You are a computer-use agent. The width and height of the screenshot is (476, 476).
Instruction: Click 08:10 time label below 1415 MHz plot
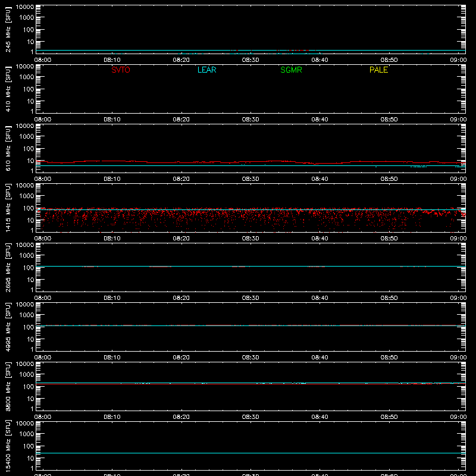pyautogui.click(x=112, y=239)
